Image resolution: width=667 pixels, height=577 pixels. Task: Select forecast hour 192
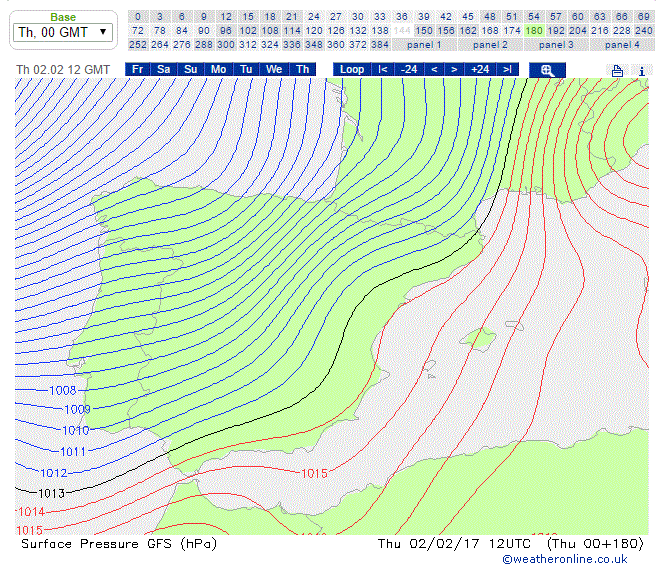point(556,31)
